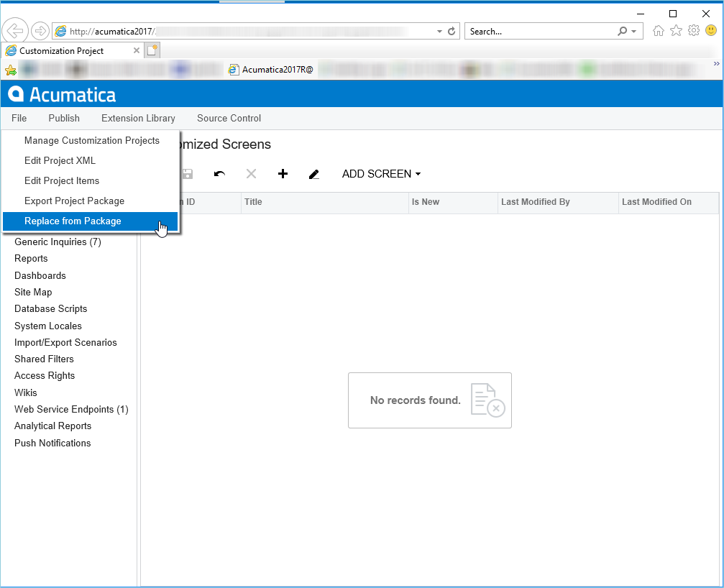Select Wikis in sidebar
The image size is (724, 588).
(25, 392)
